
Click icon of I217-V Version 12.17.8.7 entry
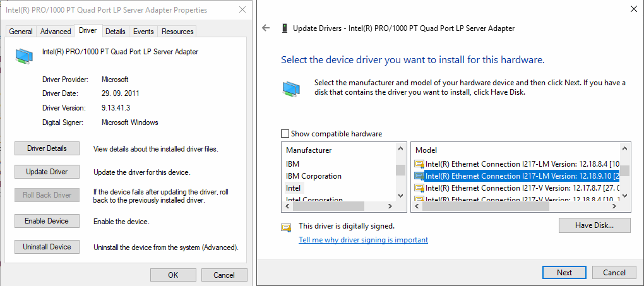tap(419, 188)
